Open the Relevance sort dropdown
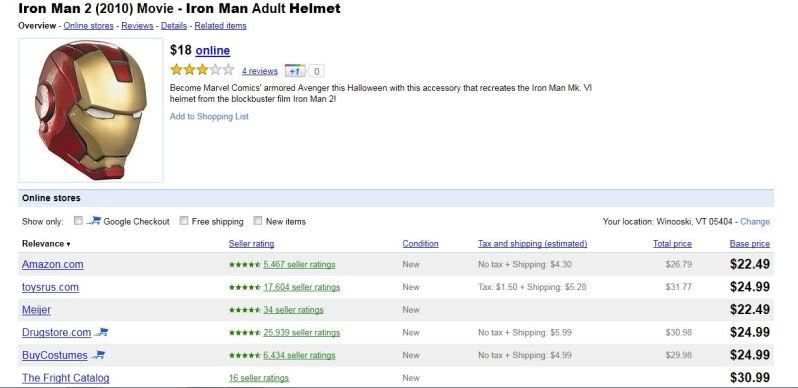The width and height of the screenshot is (798, 388). click(46, 244)
